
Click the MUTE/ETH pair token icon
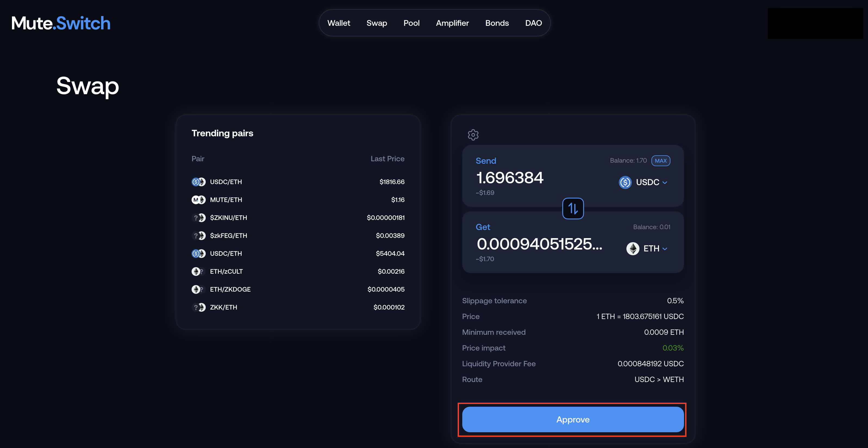pyautogui.click(x=198, y=200)
